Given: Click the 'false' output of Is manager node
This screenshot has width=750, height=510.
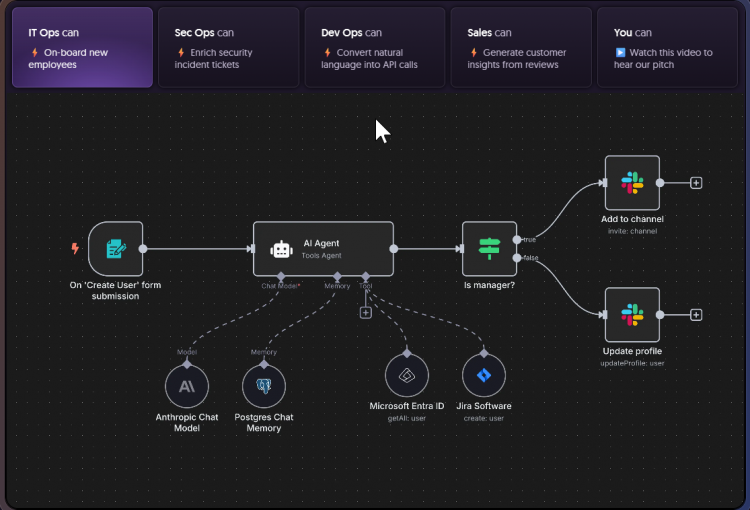Looking at the screenshot, I should 517,258.
